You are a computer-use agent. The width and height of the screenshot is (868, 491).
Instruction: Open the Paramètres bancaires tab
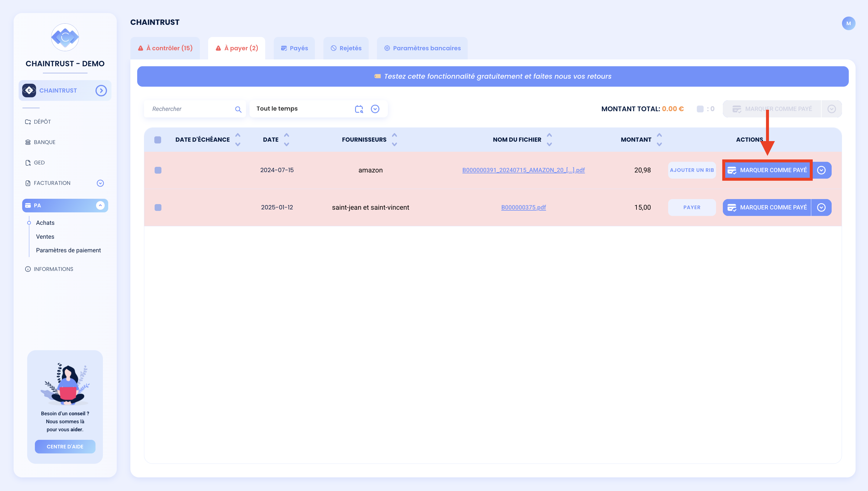[422, 48]
